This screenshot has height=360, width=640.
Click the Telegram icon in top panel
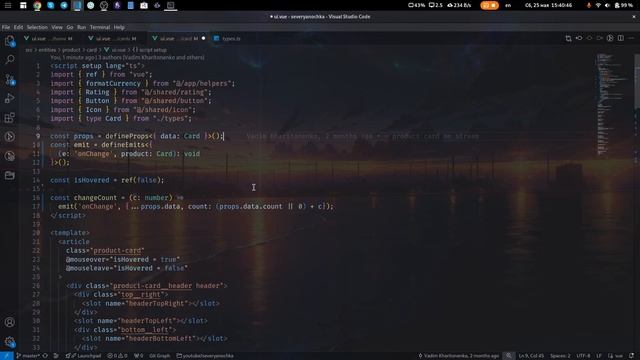64,5
